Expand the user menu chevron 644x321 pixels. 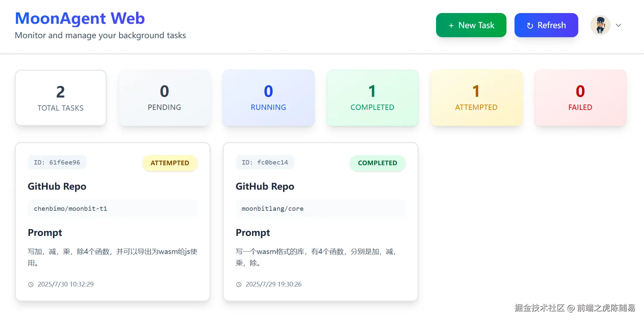(x=619, y=25)
